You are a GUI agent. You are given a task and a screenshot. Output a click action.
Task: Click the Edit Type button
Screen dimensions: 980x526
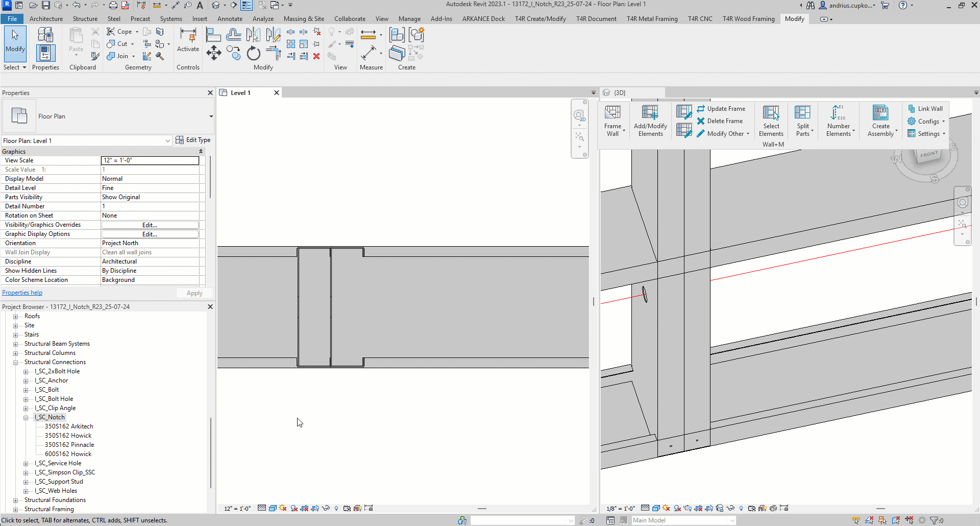(193, 140)
